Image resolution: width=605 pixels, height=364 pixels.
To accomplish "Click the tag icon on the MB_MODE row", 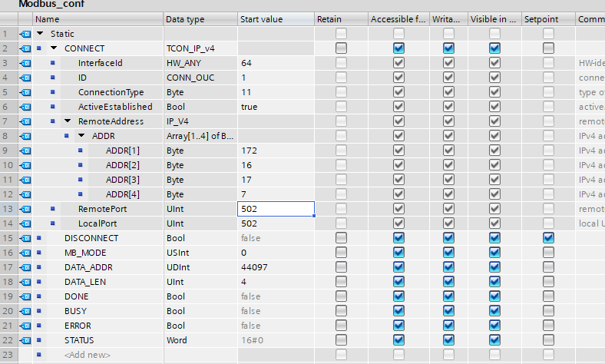I will [25, 253].
